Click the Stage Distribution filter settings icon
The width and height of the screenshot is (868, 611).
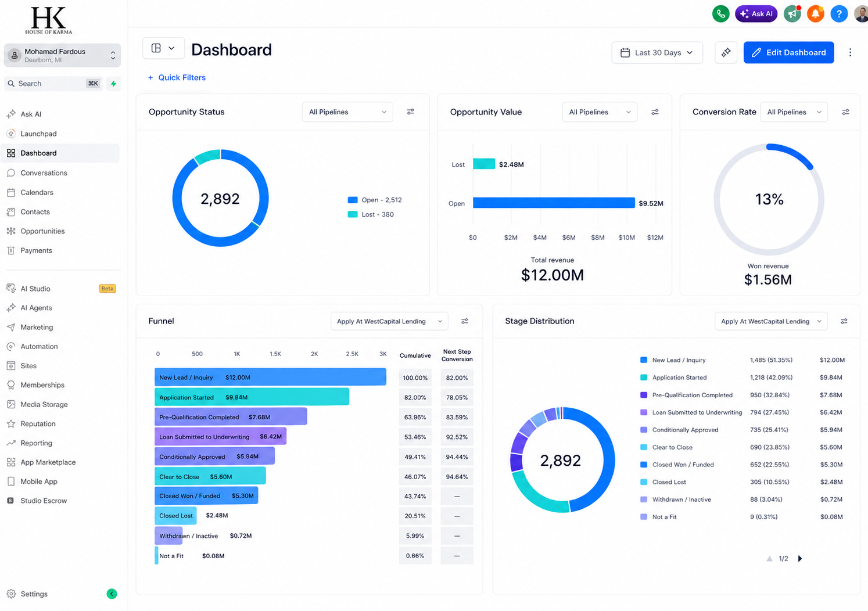coord(844,321)
